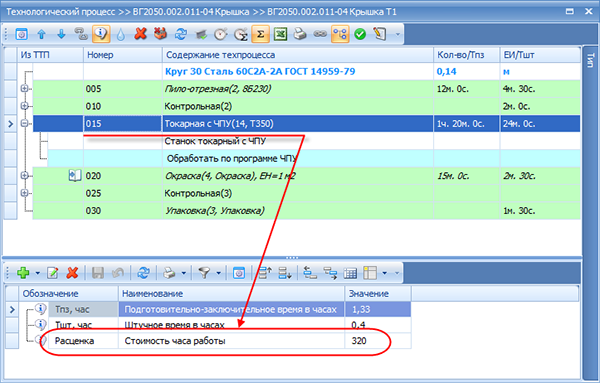Select the row Станок токарный с ЧПУ
This screenshot has width=600, height=383.
[x=313, y=141]
